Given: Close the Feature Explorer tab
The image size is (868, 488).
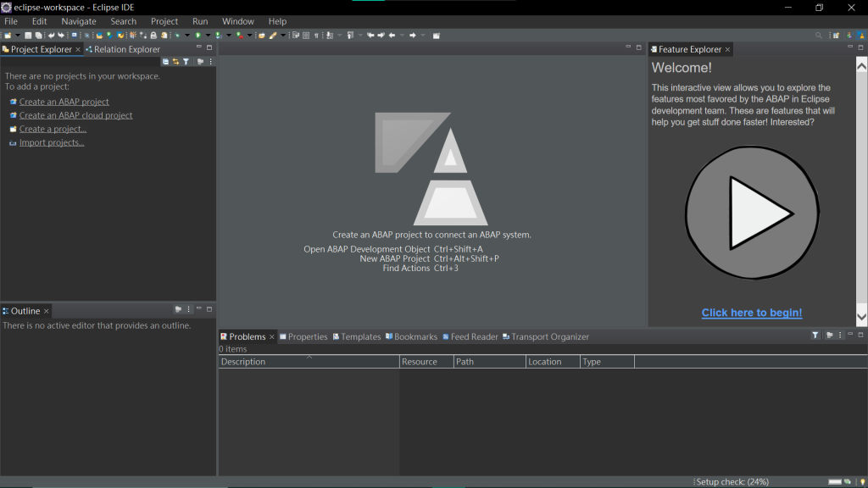Looking at the screenshot, I should coord(727,50).
